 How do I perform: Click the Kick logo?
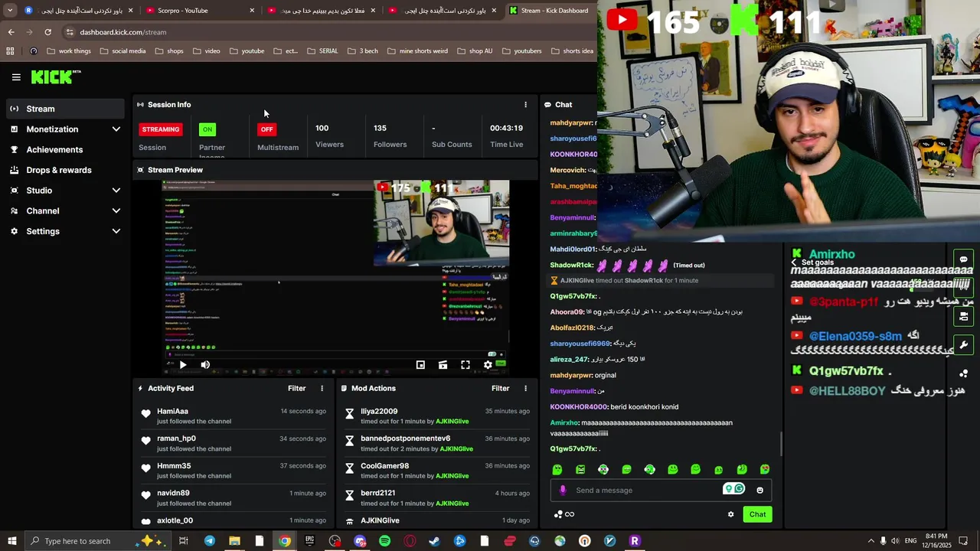coord(53,77)
